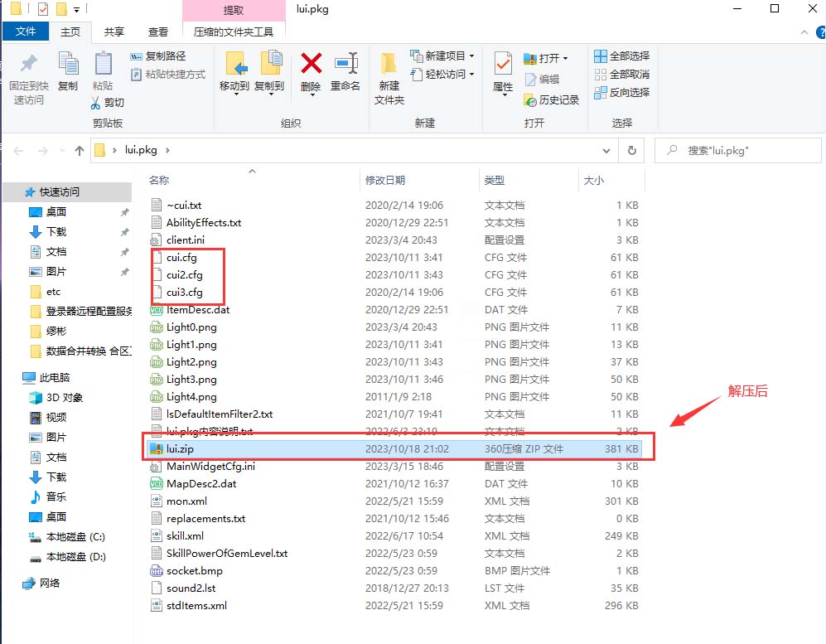Open Local Disk (C:) in sidebar
The width and height of the screenshot is (826, 644).
(67, 536)
